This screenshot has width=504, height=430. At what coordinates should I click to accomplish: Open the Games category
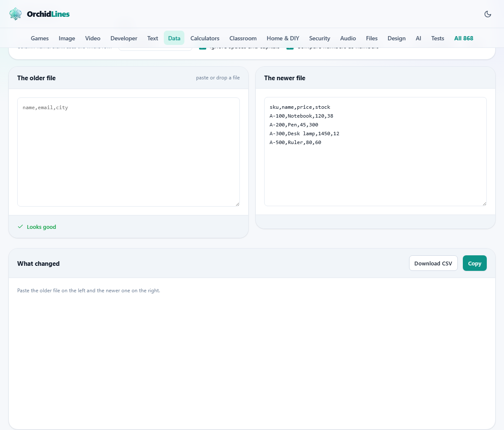(40, 38)
